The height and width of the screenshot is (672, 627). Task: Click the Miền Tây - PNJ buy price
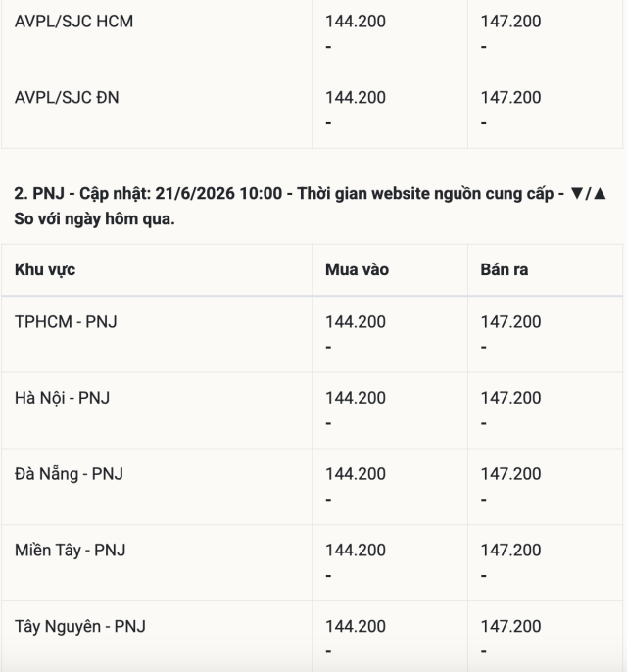tap(356, 551)
